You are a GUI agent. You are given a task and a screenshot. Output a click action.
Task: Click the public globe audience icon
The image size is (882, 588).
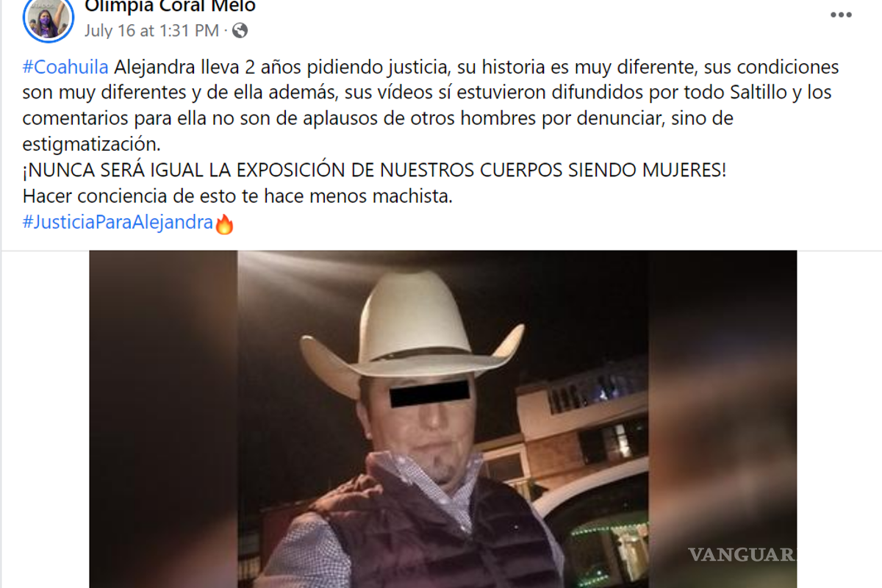coord(240,30)
